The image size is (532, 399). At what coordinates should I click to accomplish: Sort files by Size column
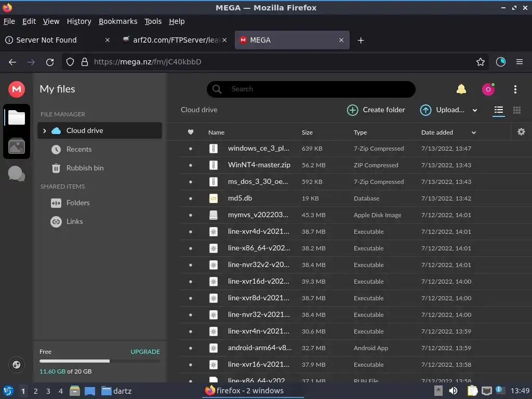click(x=307, y=132)
